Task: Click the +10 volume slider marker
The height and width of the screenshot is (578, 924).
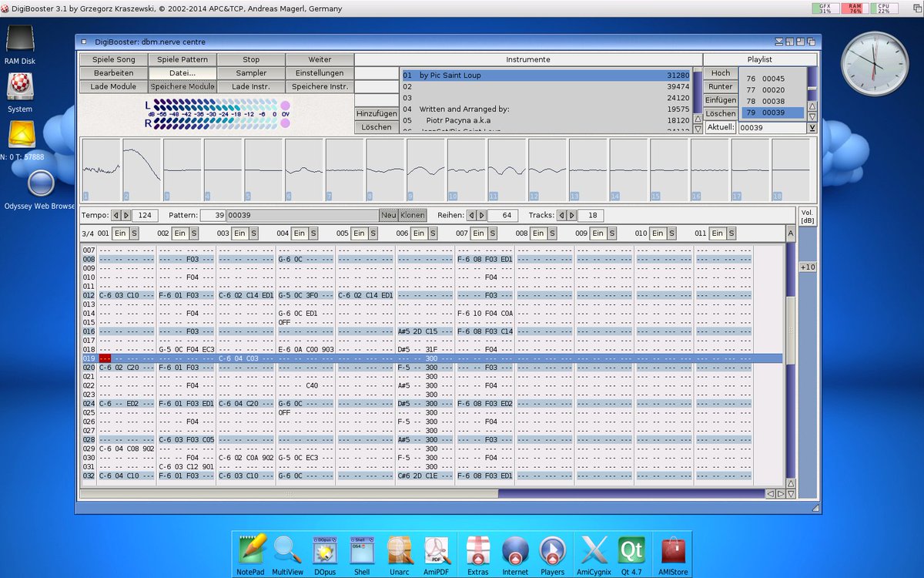Action: (807, 267)
